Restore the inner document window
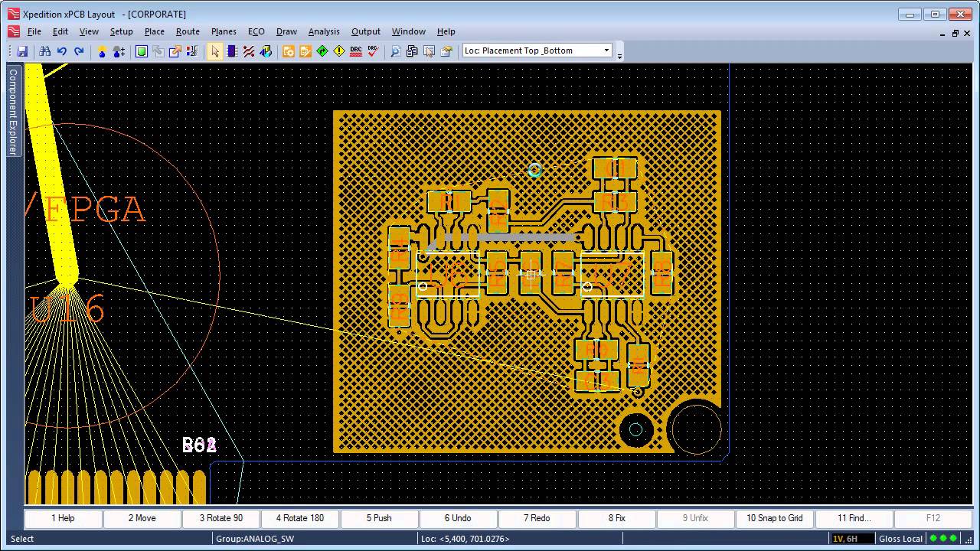Screen dimensions: 980x551 [955, 33]
